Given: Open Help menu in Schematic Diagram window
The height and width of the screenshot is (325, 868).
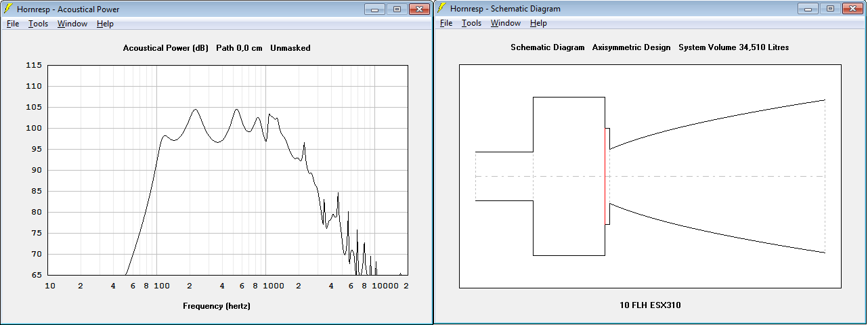Looking at the screenshot, I should point(538,23).
